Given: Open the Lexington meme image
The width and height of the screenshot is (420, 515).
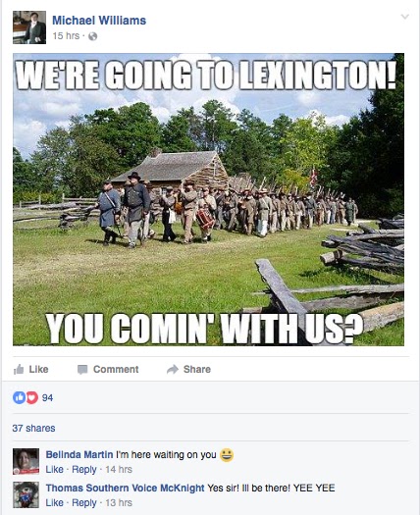Looking at the screenshot, I should pyautogui.click(x=208, y=199).
